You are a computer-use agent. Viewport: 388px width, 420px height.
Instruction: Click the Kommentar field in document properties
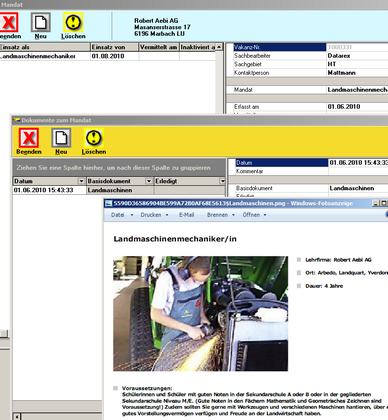358,171
